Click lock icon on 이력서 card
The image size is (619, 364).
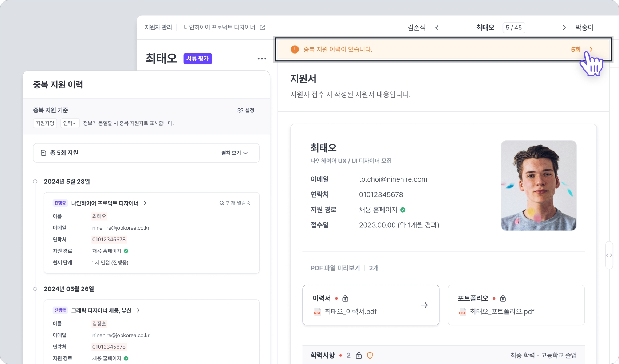tap(345, 298)
